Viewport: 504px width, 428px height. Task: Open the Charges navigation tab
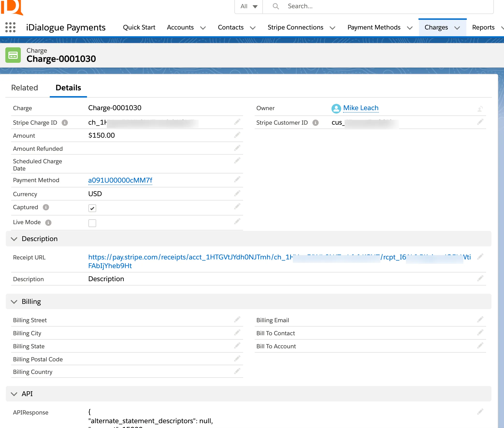pos(436,28)
